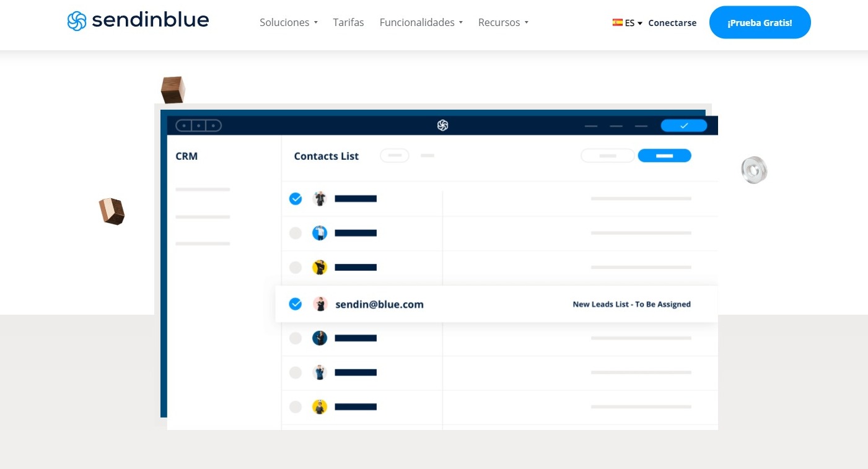
Task: Click the Sendinblue logo in the header
Action: point(138,21)
